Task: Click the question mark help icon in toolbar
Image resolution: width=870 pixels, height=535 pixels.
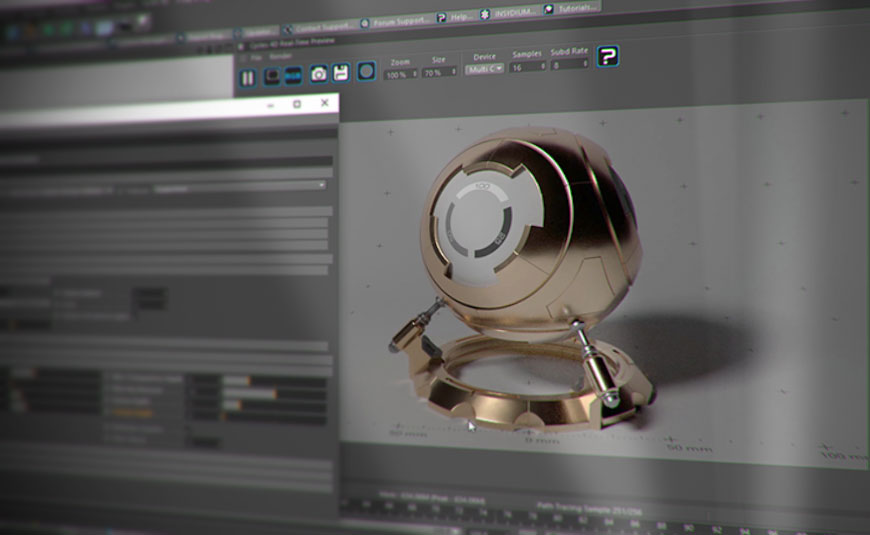Action: pos(607,56)
